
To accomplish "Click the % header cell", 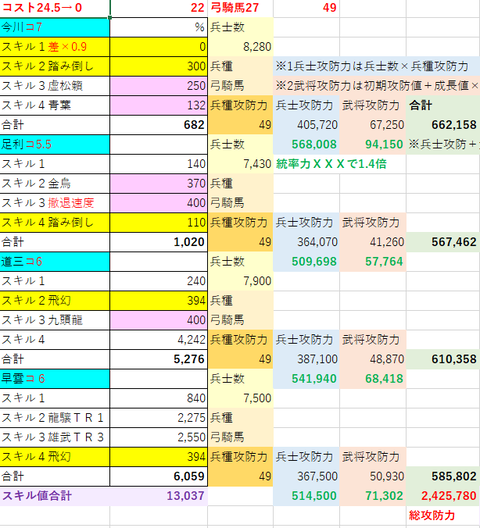I will (x=159, y=27).
